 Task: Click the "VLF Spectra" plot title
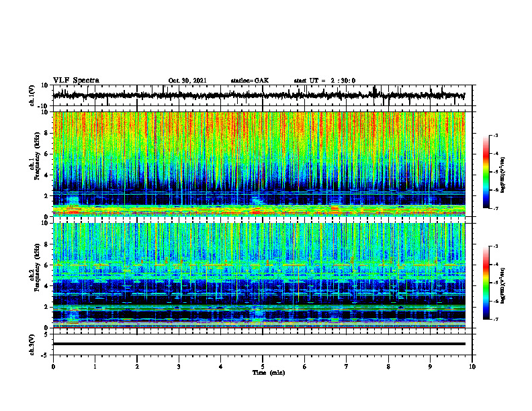pos(76,81)
